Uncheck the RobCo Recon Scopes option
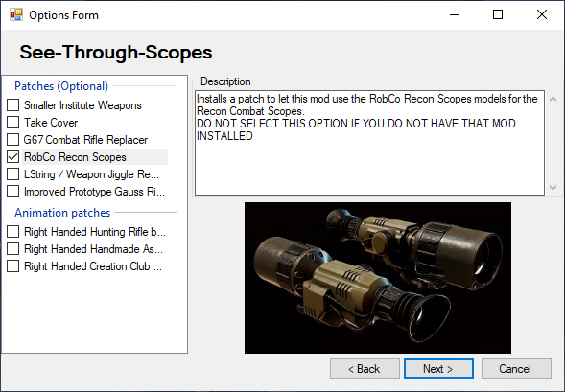 point(13,157)
